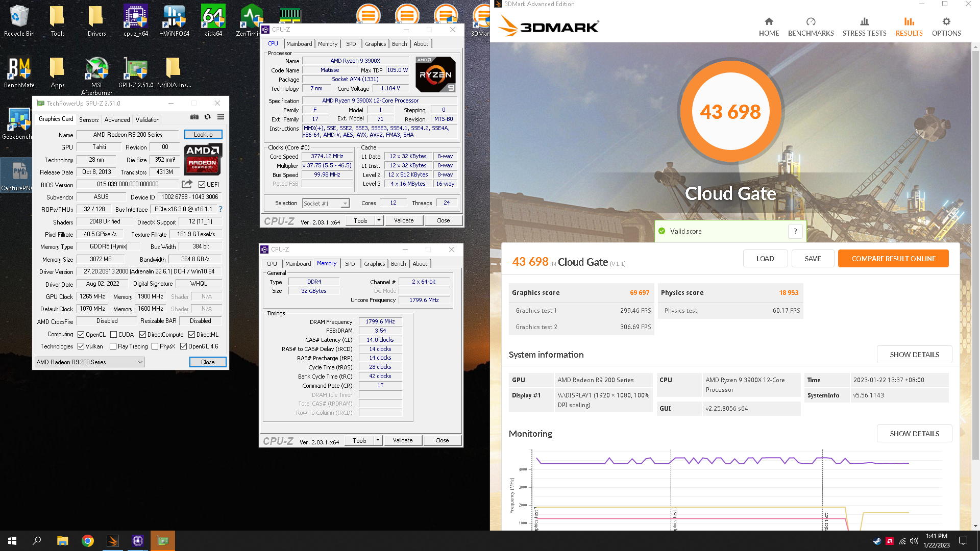The width and height of the screenshot is (980, 551).
Task: Open SPD tab in top CPU-Z window
Action: coord(351,44)
